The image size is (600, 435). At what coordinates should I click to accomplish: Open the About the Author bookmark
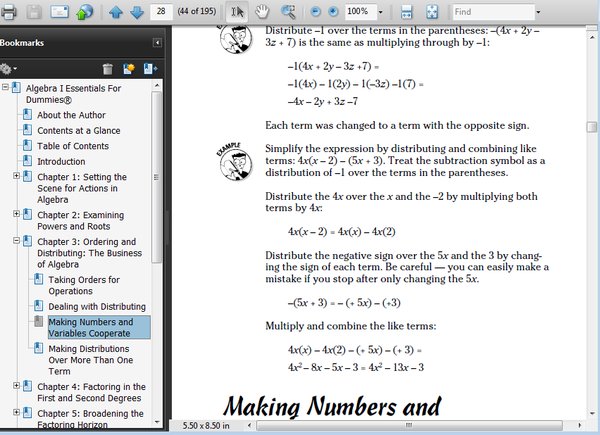(71, 115)
